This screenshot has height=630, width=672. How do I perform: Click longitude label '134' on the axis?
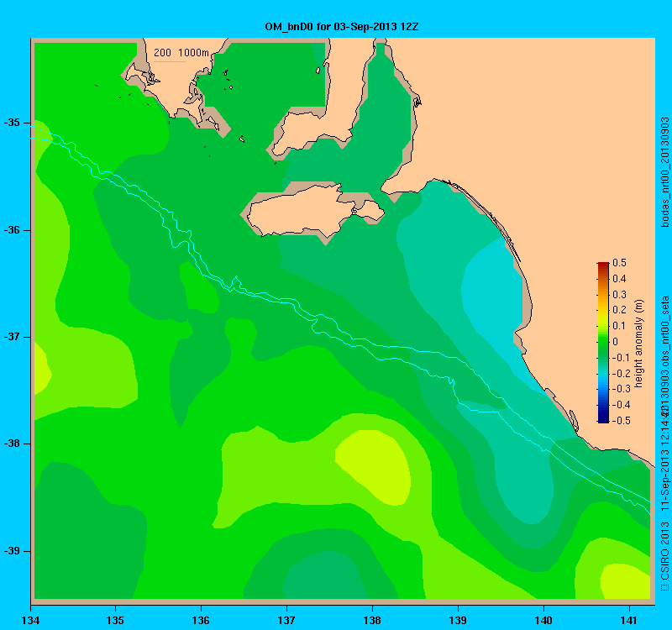coord(30,620)
